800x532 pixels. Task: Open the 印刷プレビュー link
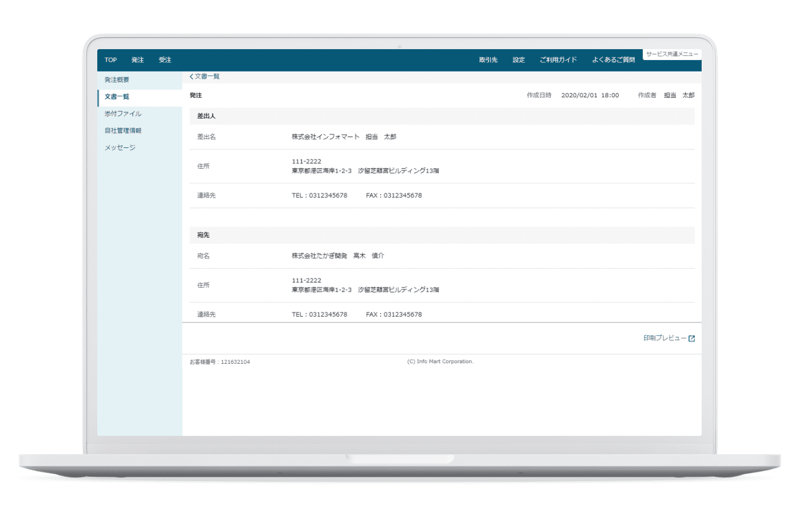[664, 338]
